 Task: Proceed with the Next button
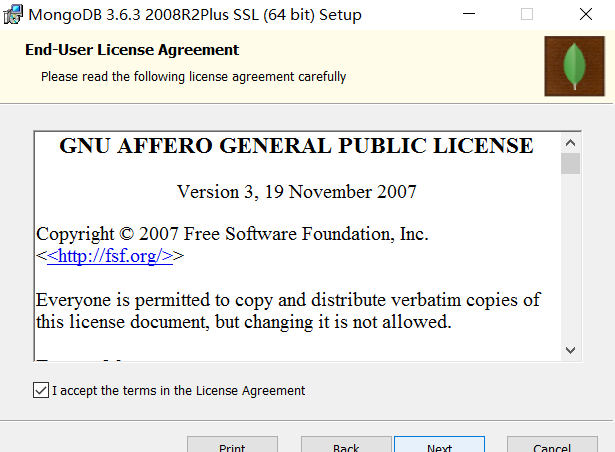click(x=439, y=444)
